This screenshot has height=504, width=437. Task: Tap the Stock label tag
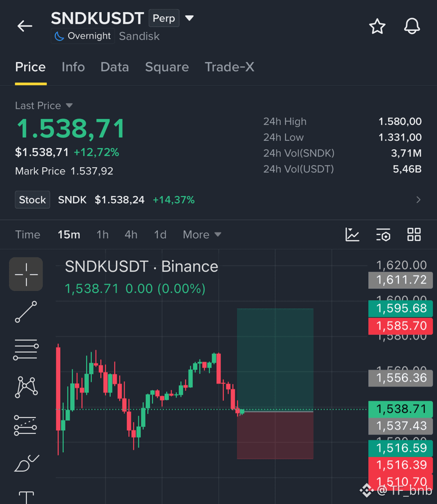pyautogui.click(x=33, y=200)
